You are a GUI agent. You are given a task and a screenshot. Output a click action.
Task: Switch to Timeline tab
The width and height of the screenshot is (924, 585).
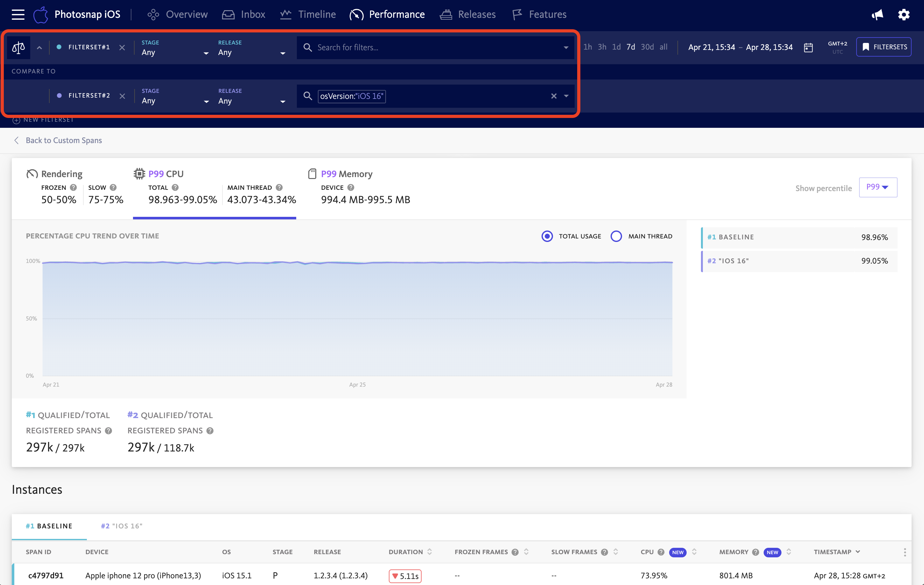pos(308,15)
